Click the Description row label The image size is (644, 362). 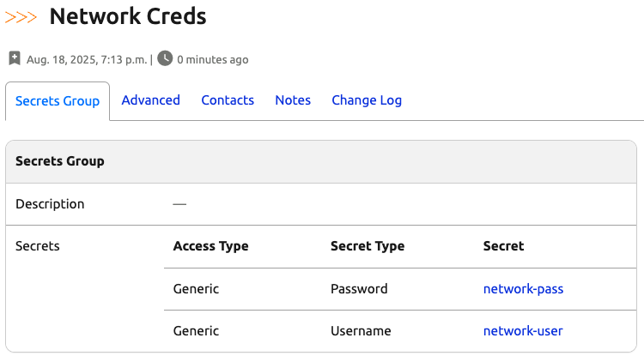coord(50,204)
